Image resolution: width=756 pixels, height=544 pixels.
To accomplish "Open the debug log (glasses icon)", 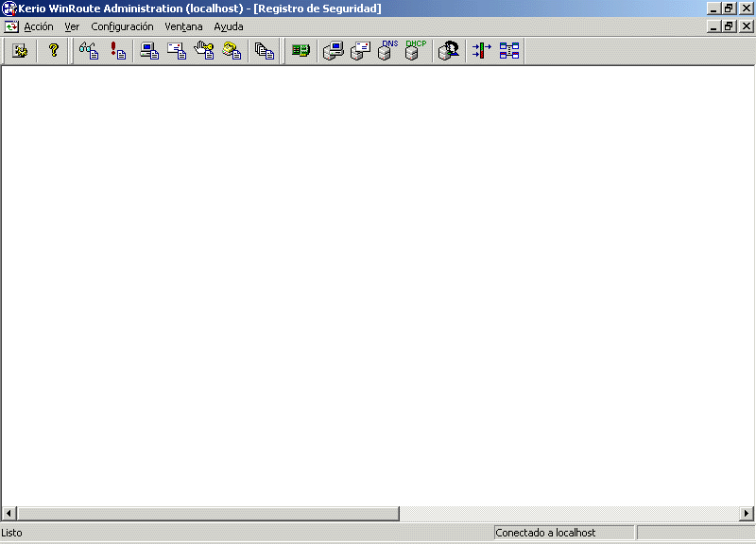I will pos(89,51).
